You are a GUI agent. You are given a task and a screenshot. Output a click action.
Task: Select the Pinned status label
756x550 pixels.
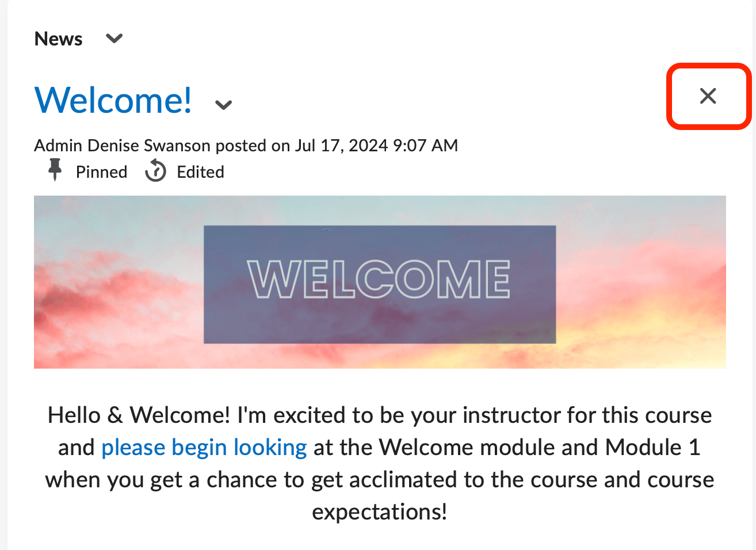[x=101, y=172]
